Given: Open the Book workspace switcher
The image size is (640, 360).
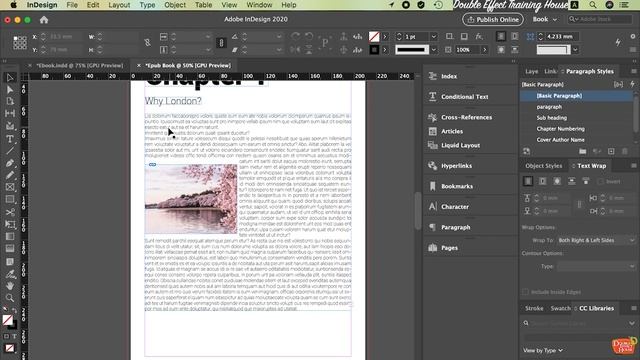Looking at the screenshot, I should coord(544,19).
